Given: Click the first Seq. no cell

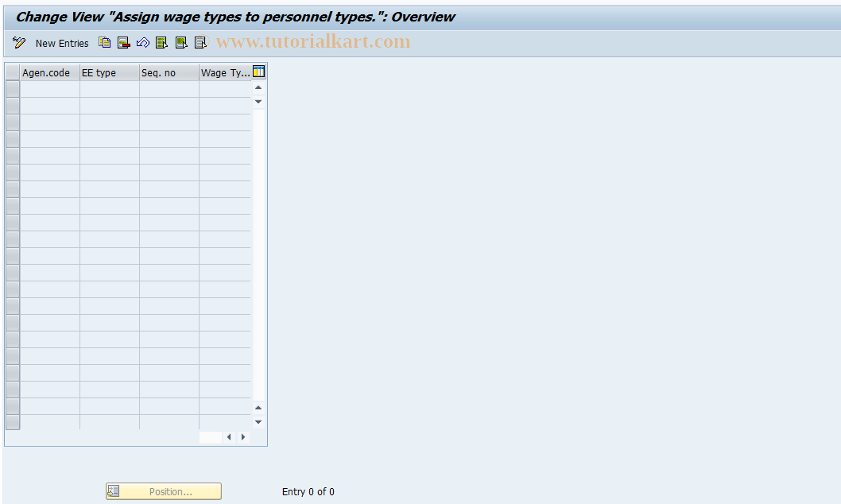Looking at the screenshot, I should 169,89.
